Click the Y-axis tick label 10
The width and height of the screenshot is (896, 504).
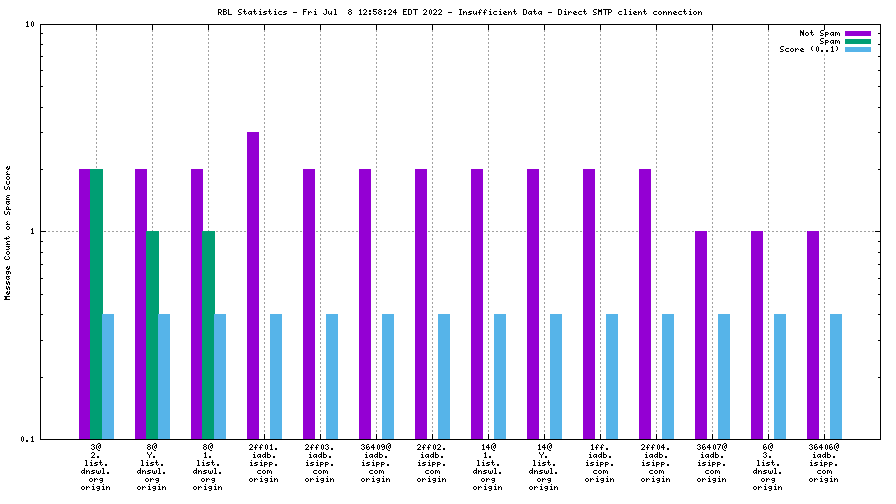coord(29,24)
